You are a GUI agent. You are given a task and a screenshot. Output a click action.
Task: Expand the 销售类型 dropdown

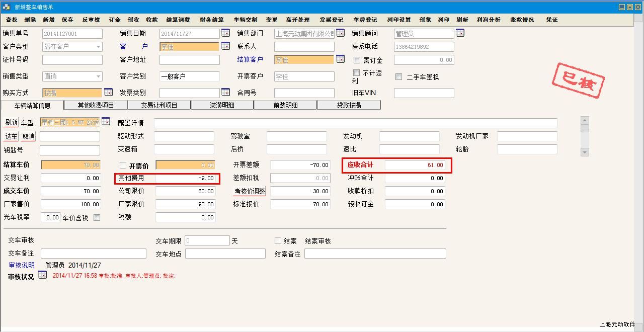(x=98, y=76)
